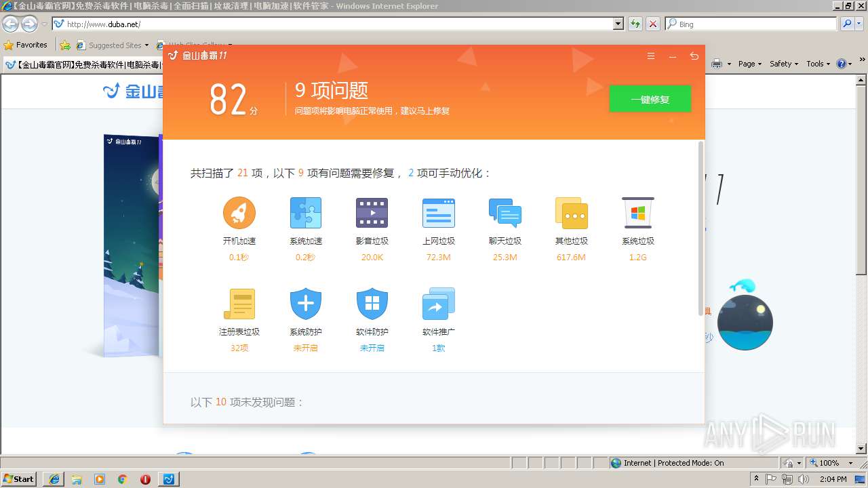Open the 金山毒霸 hamburger menu icon
The image size is (868, 488).
tap(651, 56)
